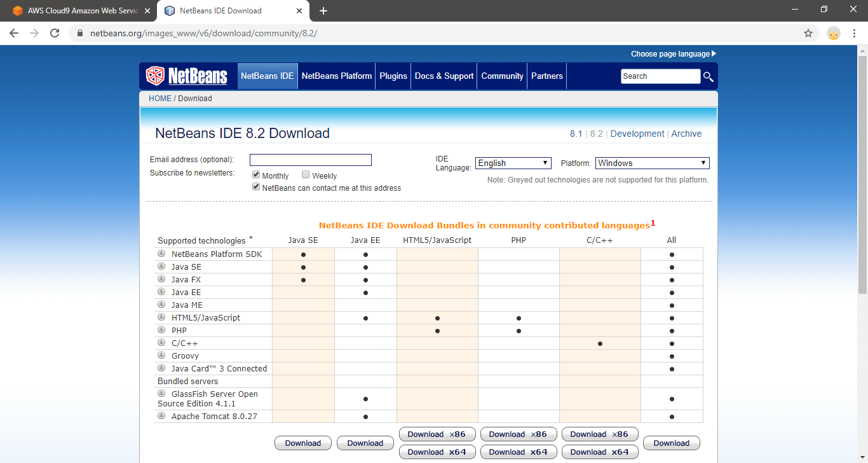Click the search magnifier icon

[x=709, y=77]
